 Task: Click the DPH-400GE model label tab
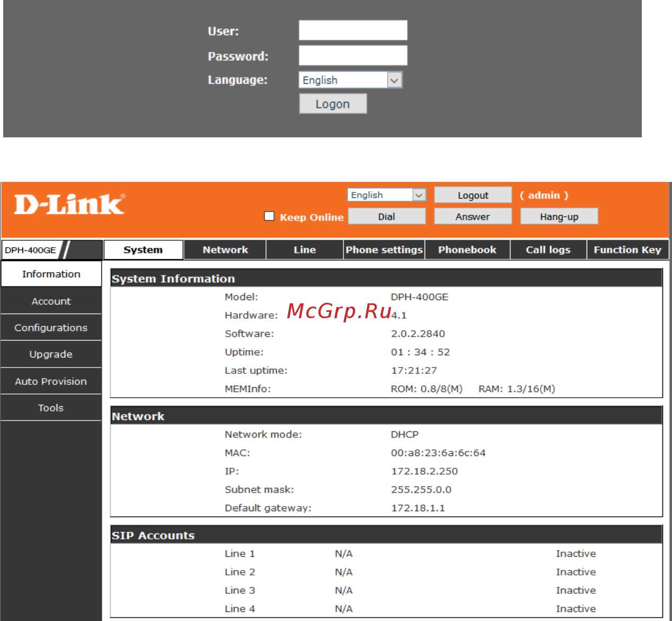tap(31, 250)
